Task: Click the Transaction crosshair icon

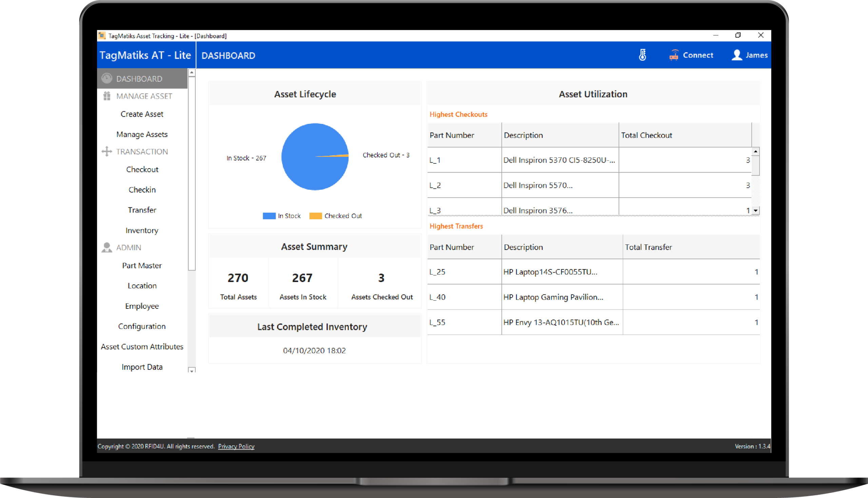Action: pos(106,152)
